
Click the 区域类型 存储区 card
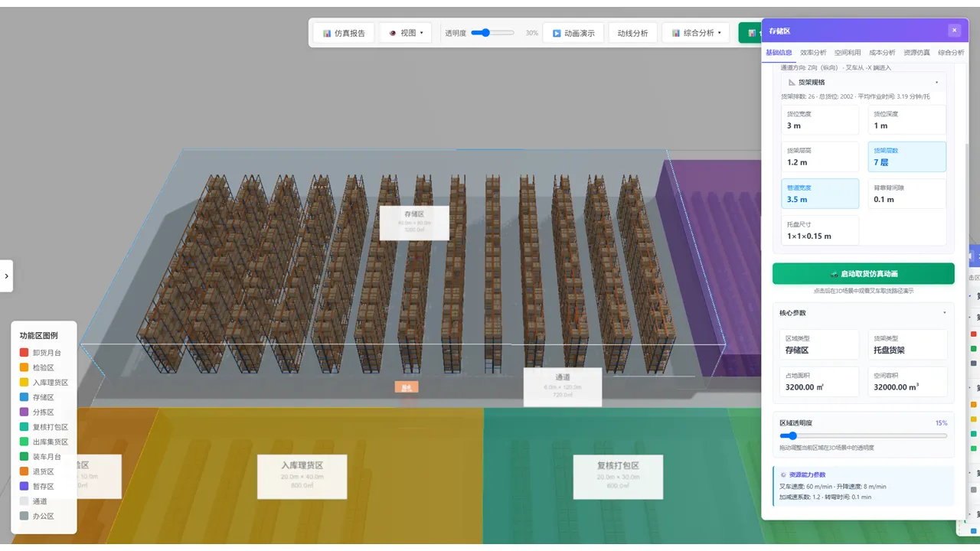point(820,344)
